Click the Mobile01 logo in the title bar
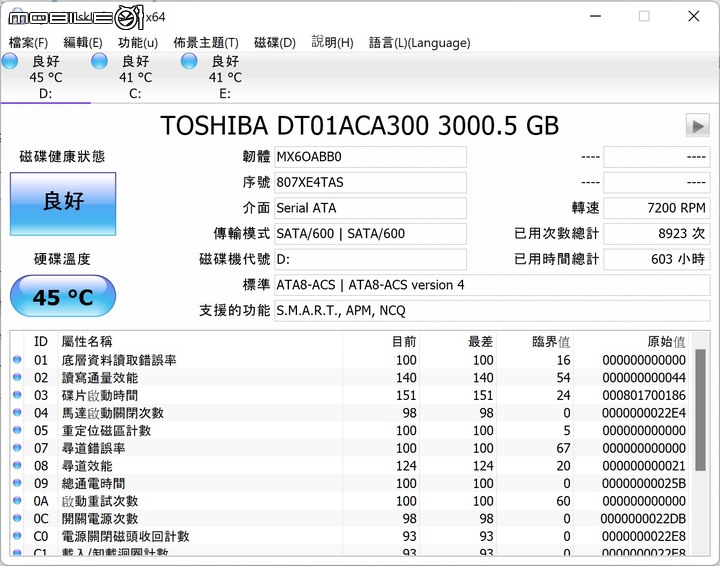The image size is (720, 566). click(76, 18)
